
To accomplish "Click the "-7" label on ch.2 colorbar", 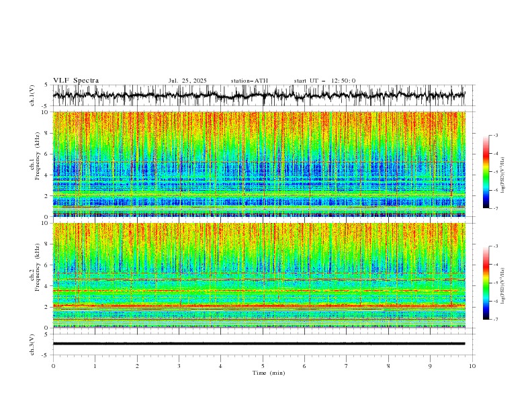I will point(495,320).
